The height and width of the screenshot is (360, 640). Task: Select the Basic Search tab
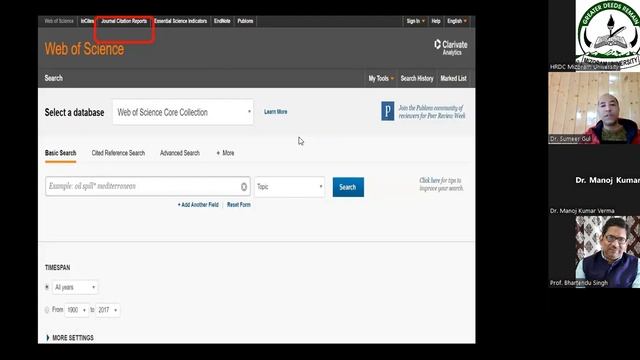coord(60,153)
